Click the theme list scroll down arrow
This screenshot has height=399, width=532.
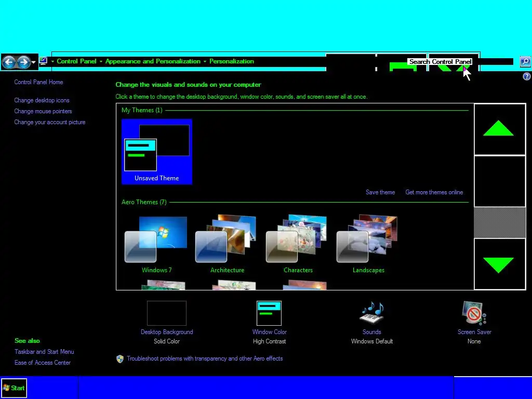(499, 264)
